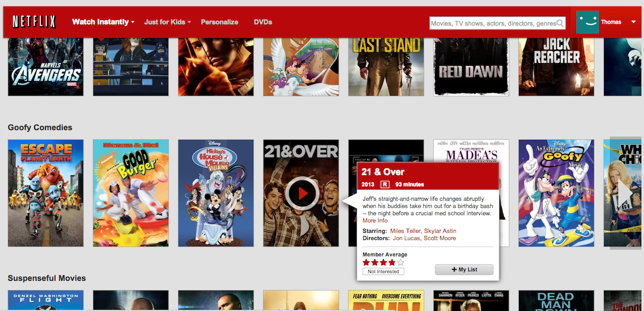Rate 21 & Over one star

click(367, 263)
